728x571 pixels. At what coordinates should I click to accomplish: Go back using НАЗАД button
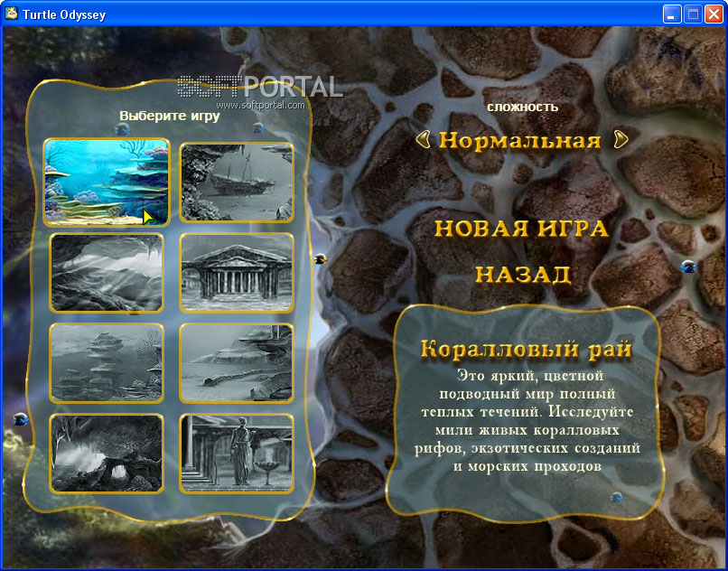[523, 275]
